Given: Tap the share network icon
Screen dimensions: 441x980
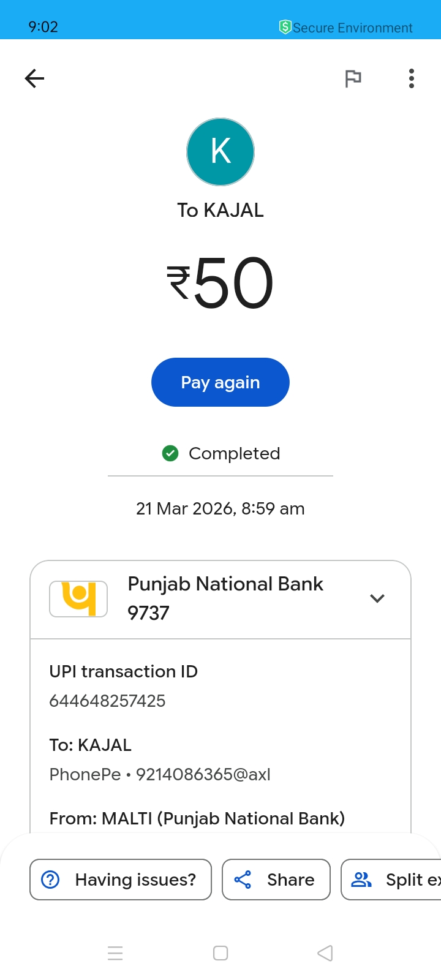Looking at the screenshot, I should click(243, 880).
